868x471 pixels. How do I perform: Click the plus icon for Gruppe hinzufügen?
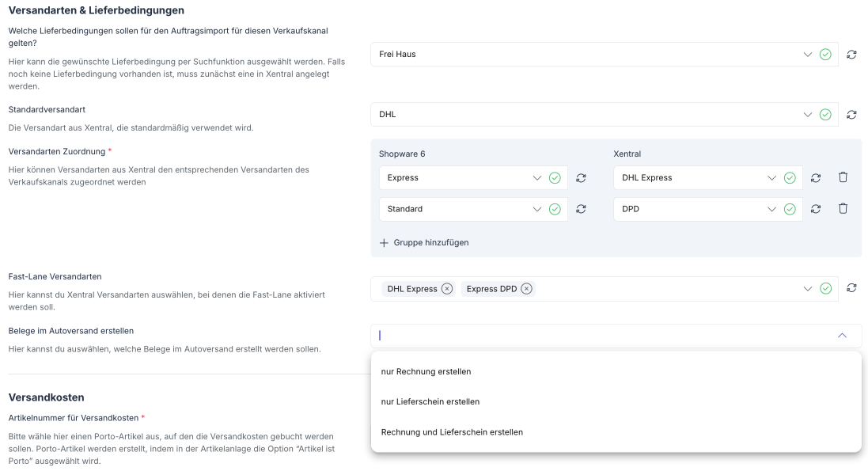point(384,243)
